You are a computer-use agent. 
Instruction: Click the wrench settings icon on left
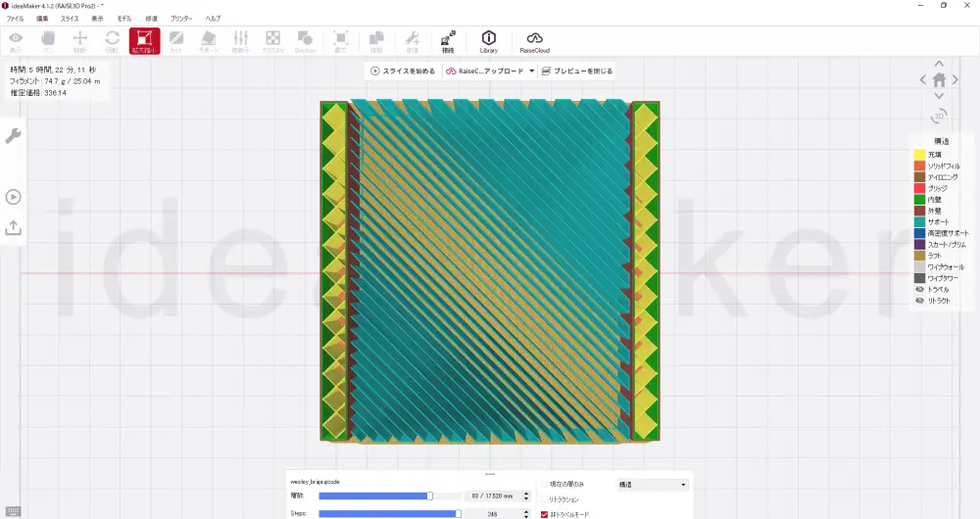click(14, 136)
